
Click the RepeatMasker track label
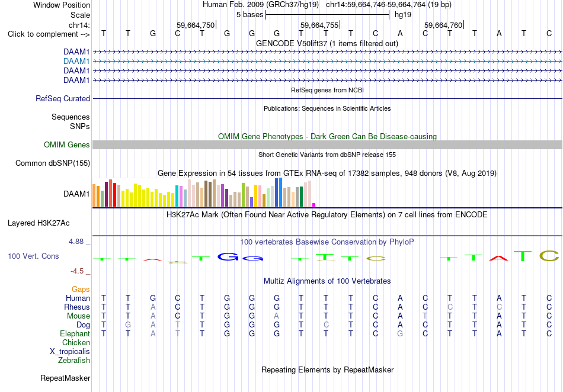pyautogui.click(x=65, y=378)
